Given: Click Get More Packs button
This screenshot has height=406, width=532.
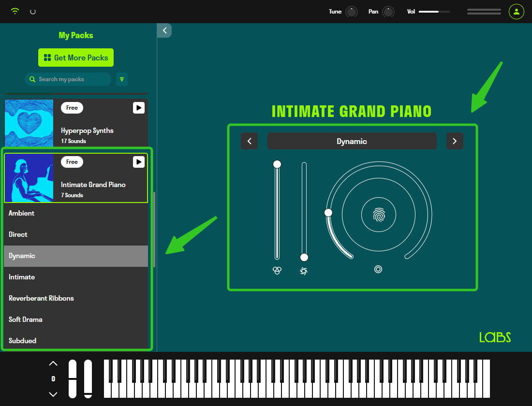Looking at the screenshot, I should (x=76, y=58).
